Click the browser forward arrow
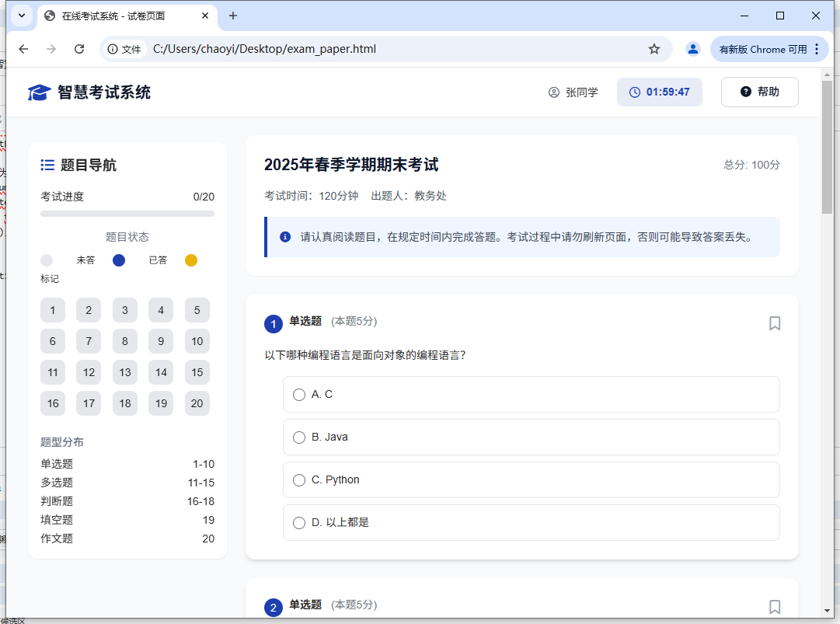This screenshot has height=624, width=840. point(51,49)
